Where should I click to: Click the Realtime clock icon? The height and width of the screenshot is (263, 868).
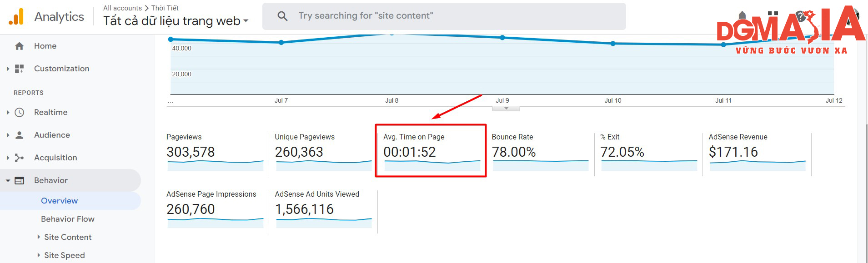(x=19, y=112)
